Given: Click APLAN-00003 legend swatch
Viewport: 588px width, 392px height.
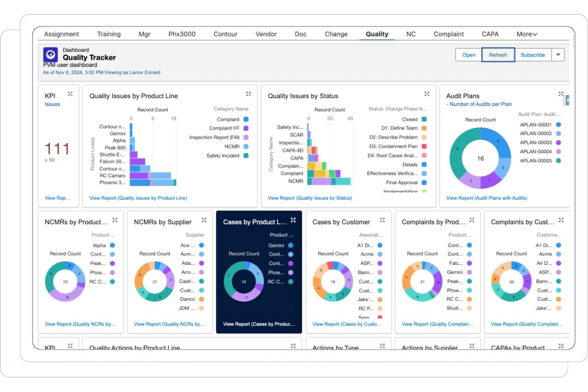Looking at the screenshot, I should [x=559, y=143].
